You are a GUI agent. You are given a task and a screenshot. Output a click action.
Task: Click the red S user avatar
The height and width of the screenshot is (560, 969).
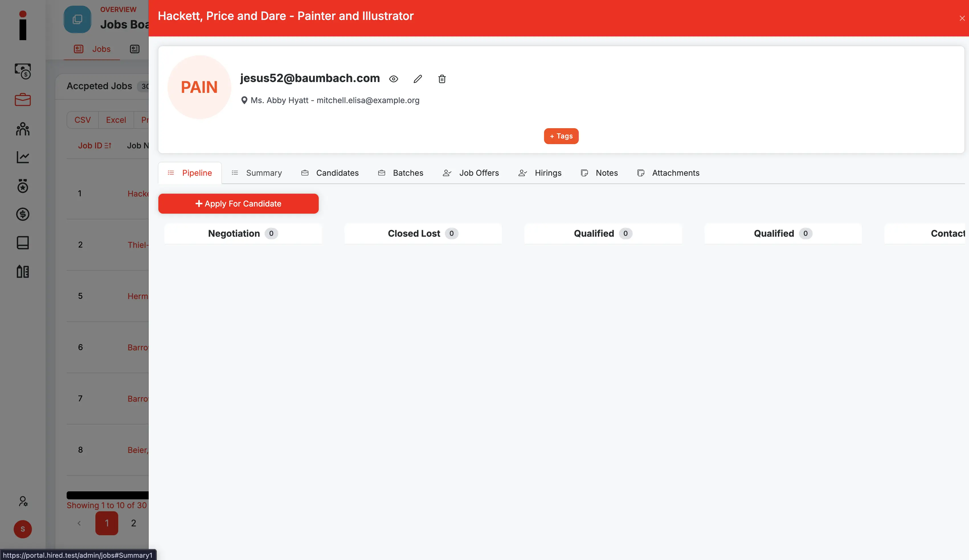23,529
